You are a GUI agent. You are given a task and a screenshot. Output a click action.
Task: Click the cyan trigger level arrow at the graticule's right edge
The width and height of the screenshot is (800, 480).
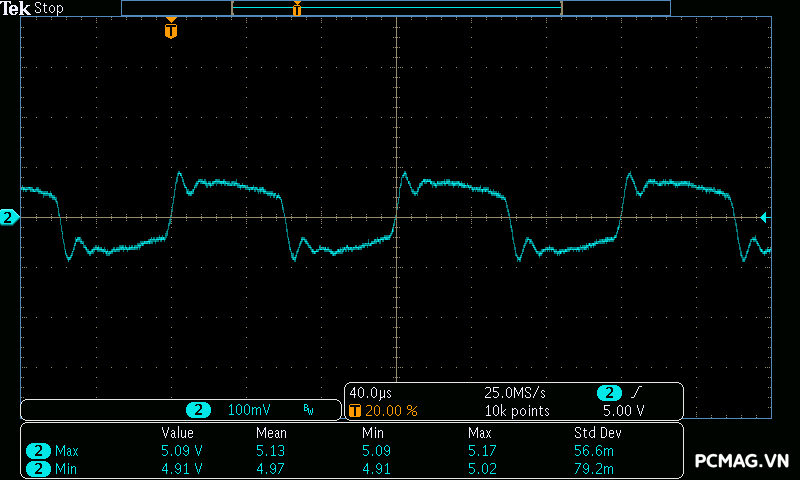764,218
